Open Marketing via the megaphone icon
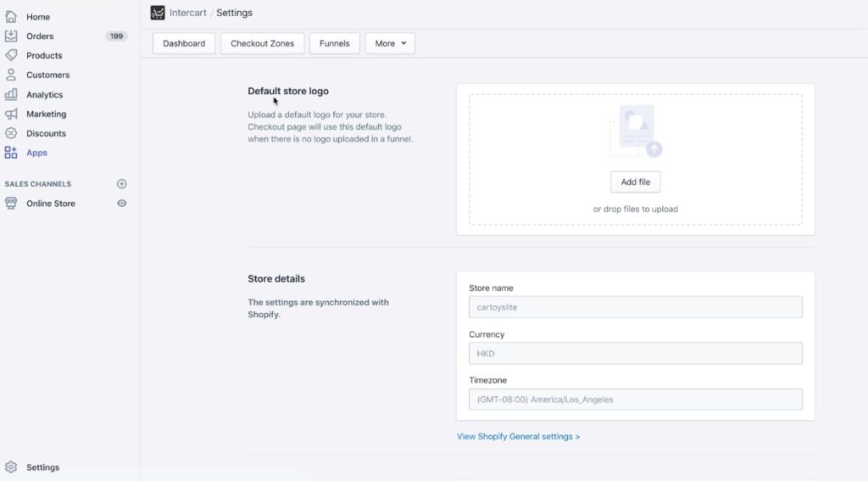Viewport: 868px width, 503px height. 11,114
